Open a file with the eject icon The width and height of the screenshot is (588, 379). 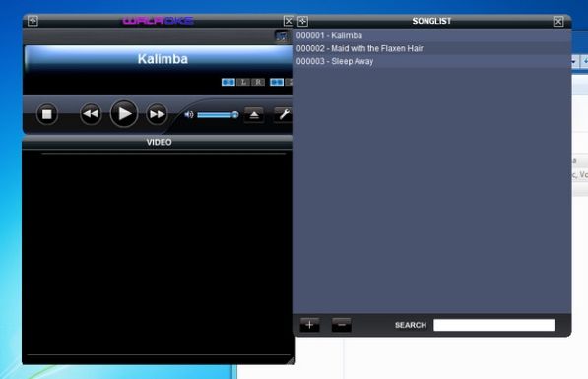point(254,115)
